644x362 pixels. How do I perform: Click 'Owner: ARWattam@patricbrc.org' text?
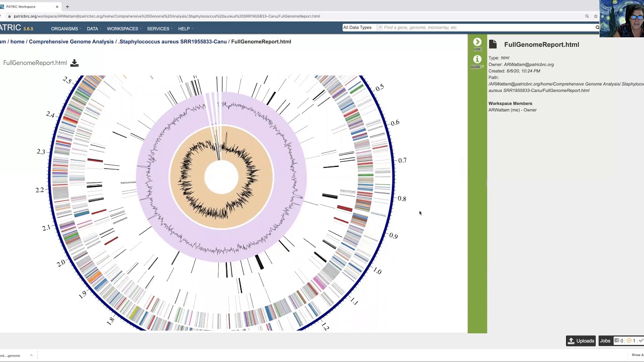pos(521,64)
